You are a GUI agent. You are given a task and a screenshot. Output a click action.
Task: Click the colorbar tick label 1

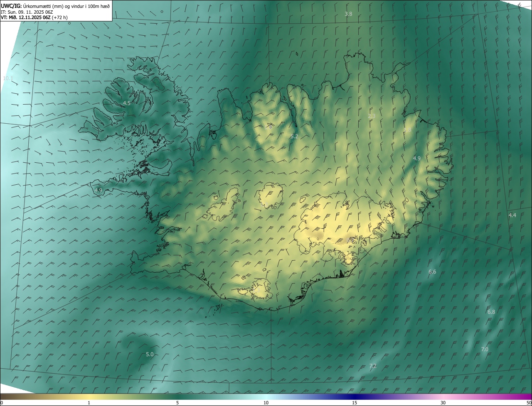point(89,403)
